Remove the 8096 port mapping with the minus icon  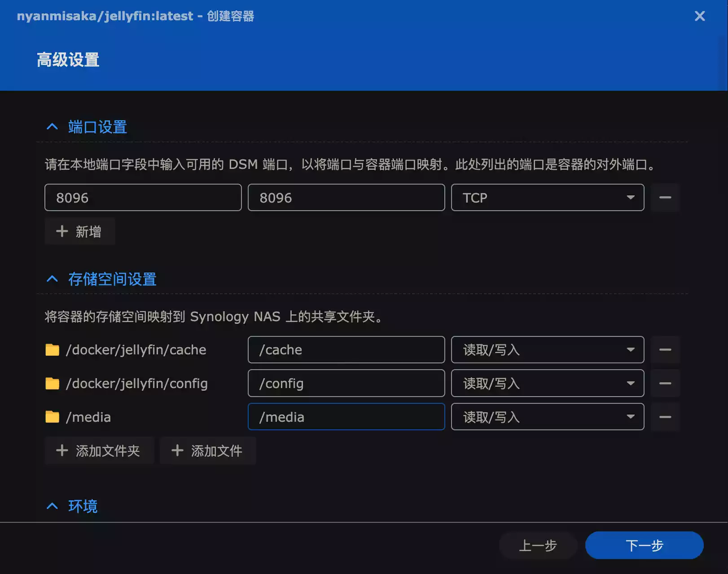click(665, 198)
